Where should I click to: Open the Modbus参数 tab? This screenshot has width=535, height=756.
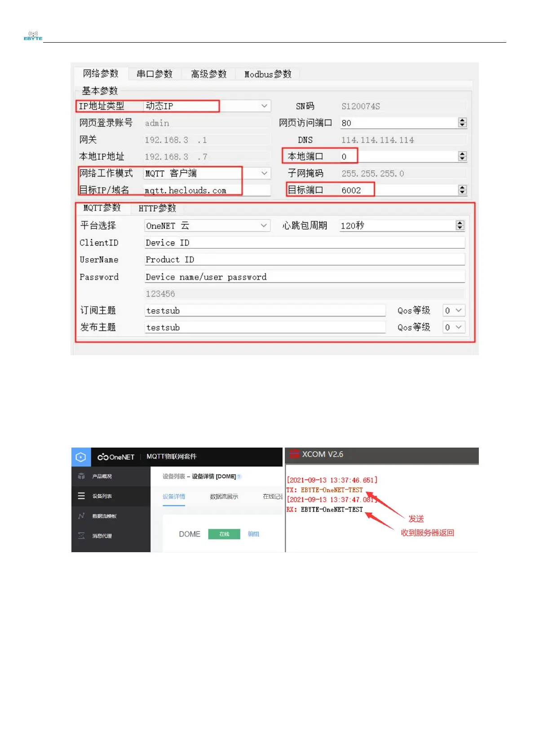point(268,74)
